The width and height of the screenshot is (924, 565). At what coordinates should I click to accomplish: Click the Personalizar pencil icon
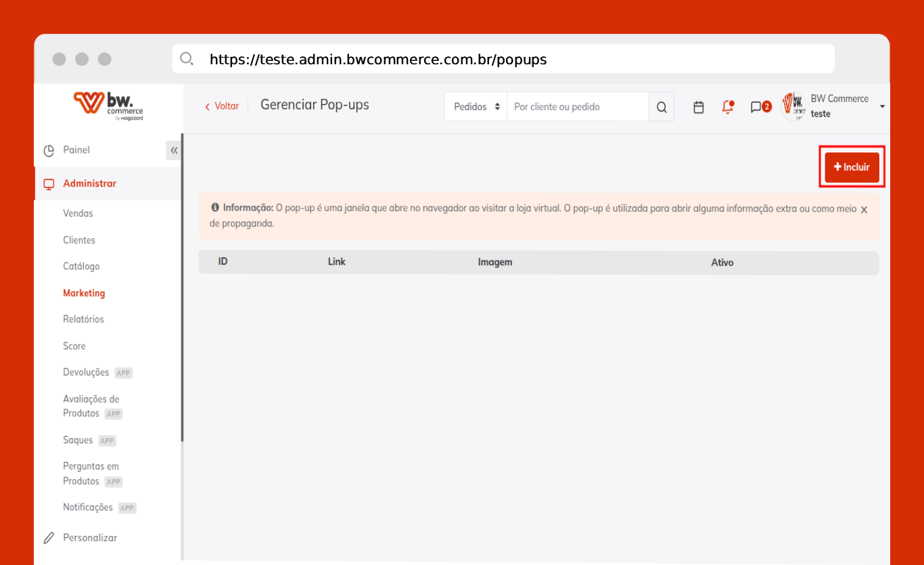pos(49,538)
